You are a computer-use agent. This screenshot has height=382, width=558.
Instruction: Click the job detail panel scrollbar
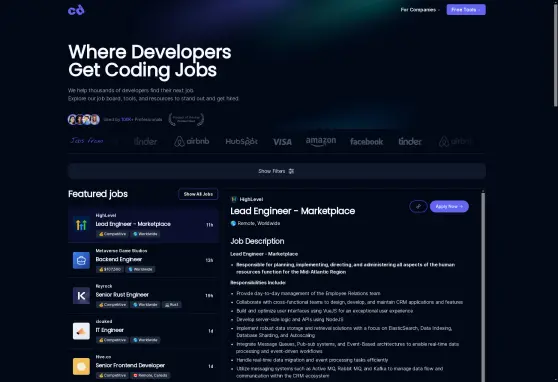pyautogui.click(x=483, y=287)
